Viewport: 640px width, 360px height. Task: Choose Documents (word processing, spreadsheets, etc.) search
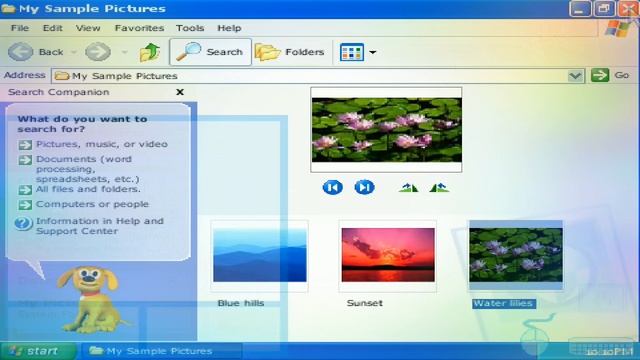click(x=88, y=169)
